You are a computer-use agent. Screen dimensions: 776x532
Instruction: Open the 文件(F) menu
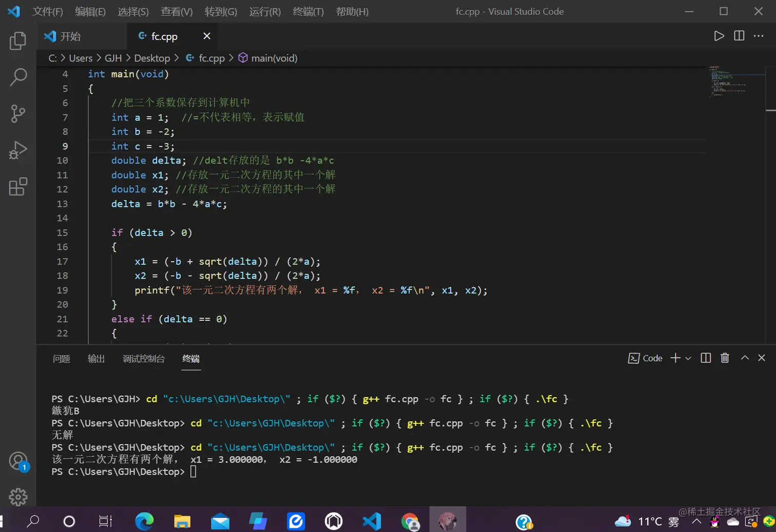pyautogui.click(x=48, y=11)
